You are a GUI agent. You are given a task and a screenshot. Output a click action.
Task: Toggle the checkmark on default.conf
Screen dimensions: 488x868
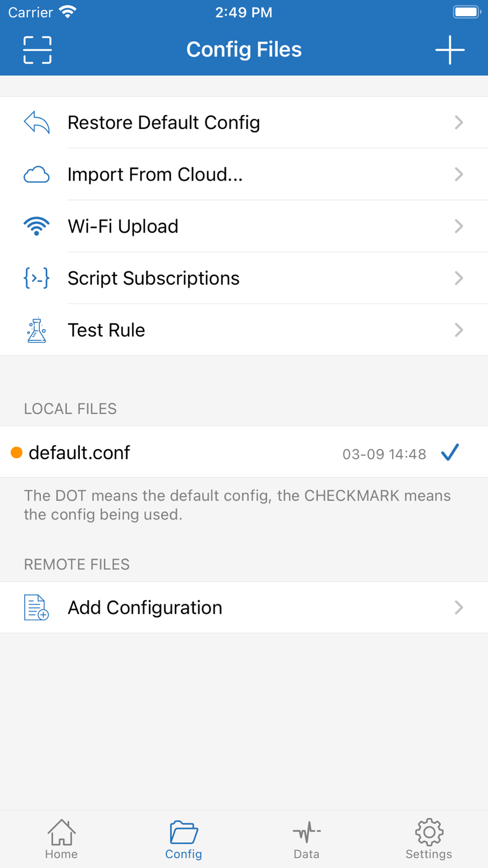click(x=450, y=453)
